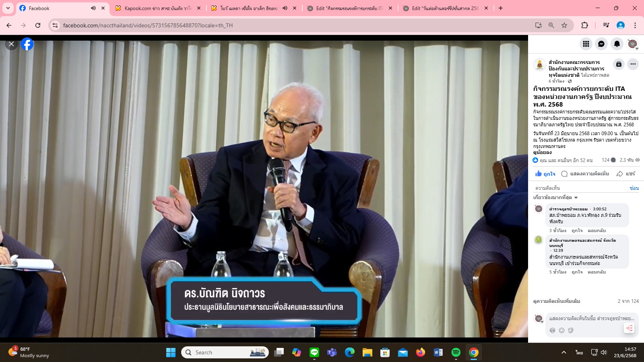The width and height of the screenshot is (644, 362).
Task: Open the post options three-dot menu
Action: 633,64
